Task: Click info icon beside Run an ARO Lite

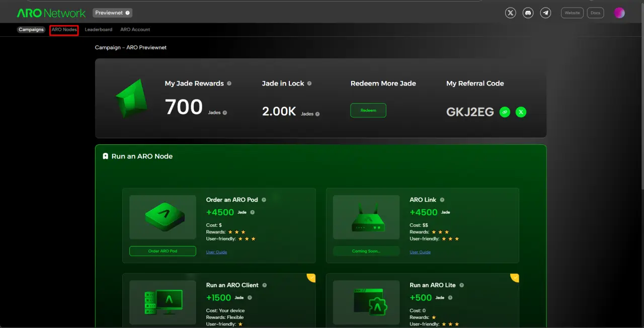Action: click(461, 285)
